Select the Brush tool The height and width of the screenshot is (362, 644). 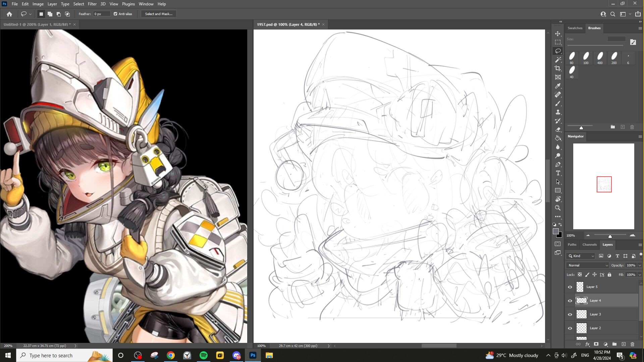[x=558, y=104]
